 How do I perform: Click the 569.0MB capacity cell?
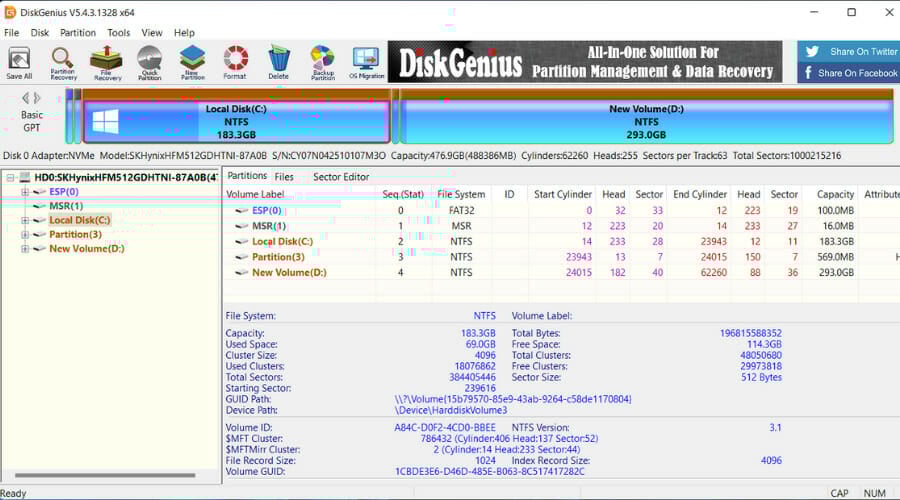835,257
